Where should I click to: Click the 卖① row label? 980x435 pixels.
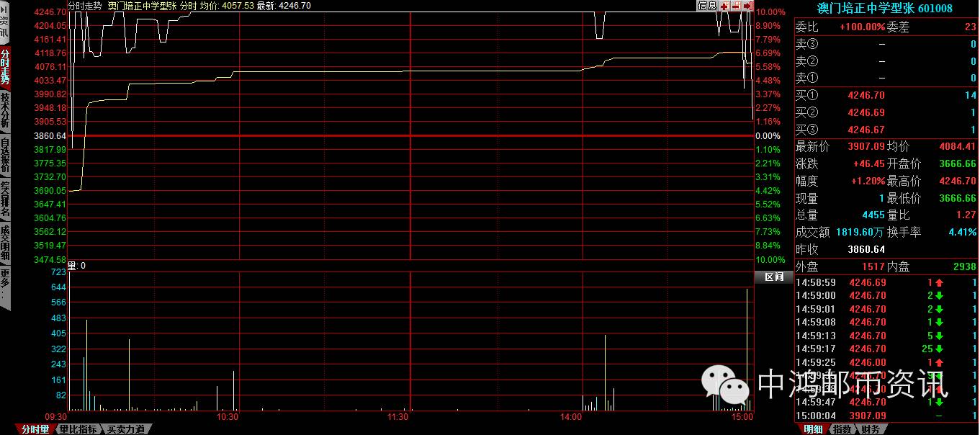tap(806, 78)
